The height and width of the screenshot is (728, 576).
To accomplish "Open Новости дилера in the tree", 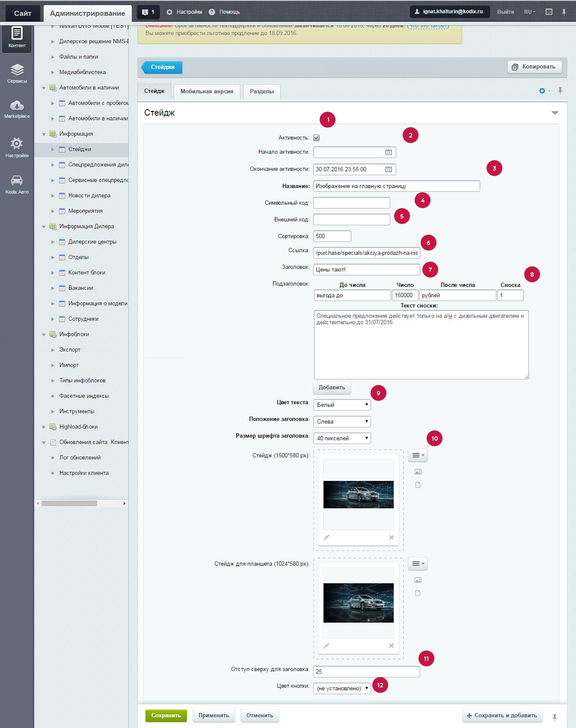I will (89, 196).
